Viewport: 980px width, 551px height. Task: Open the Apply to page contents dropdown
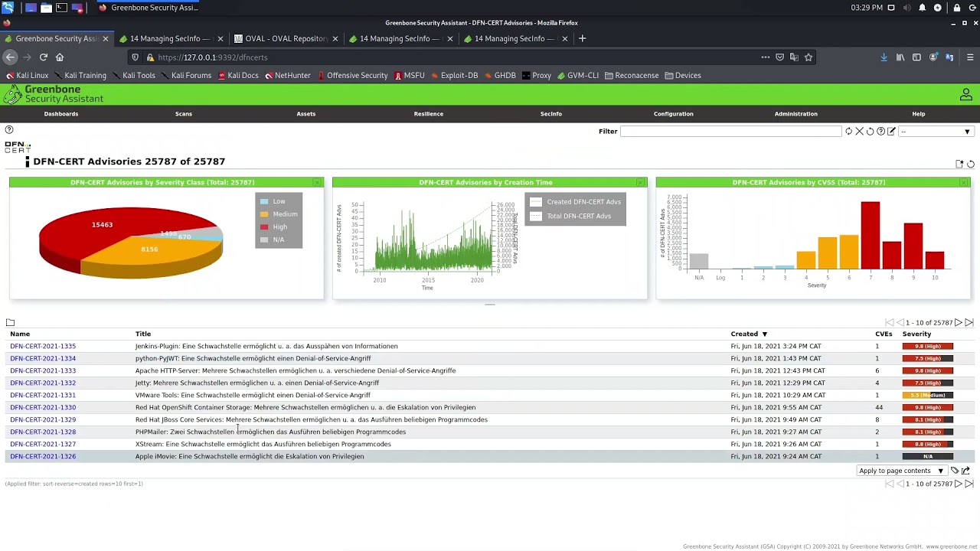[x=901, y=471]
